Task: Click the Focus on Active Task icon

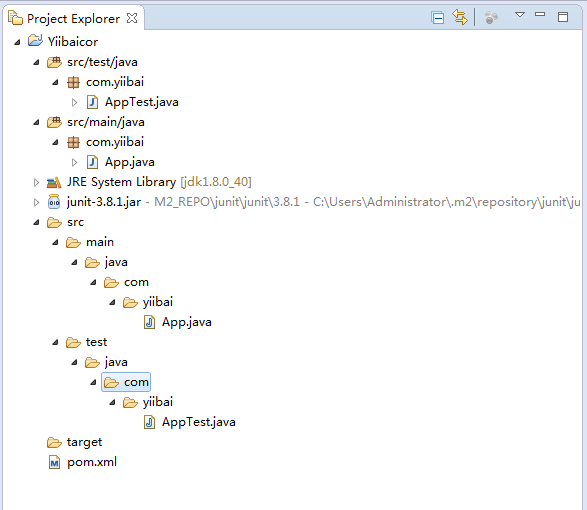Action: pos(491,17)
